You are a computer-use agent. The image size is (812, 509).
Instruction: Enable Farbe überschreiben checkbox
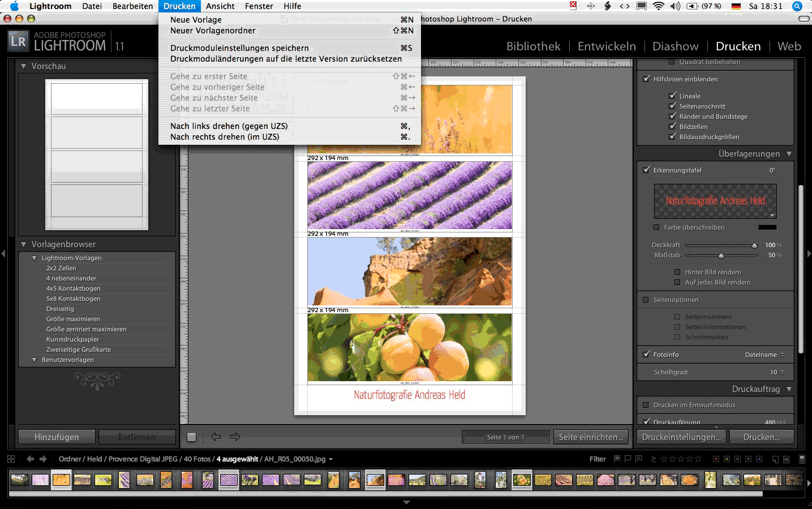click(656, 227)
